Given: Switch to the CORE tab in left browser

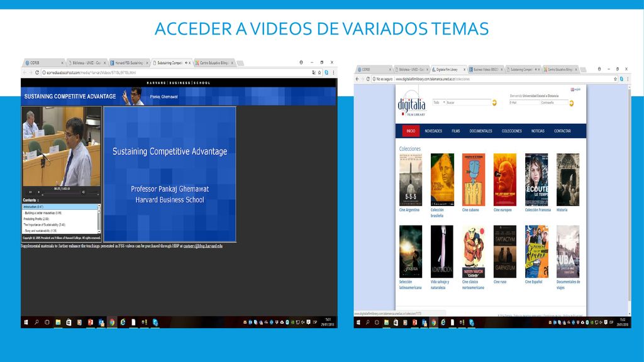Looking at the screenshot, I should [43, 63].
